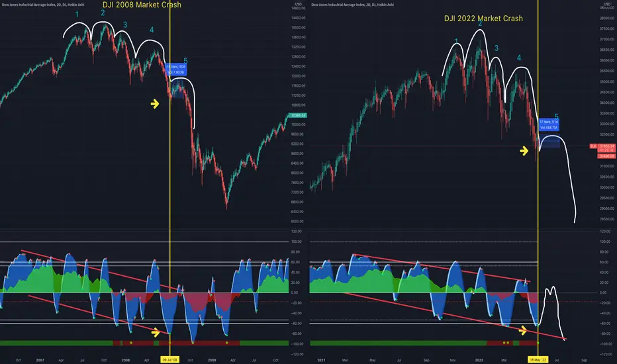
Task: Click the 14000.00 price axis label
Action: click(298, 28)
